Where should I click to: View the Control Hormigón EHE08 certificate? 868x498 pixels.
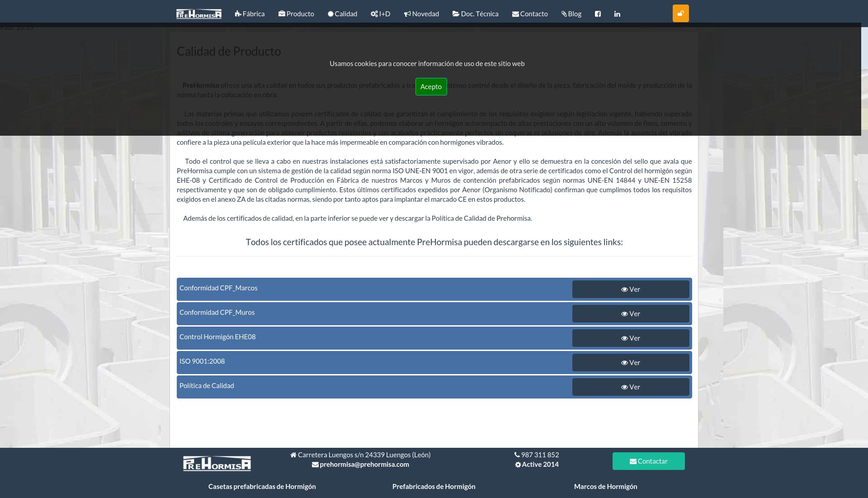tap(630, 338)
